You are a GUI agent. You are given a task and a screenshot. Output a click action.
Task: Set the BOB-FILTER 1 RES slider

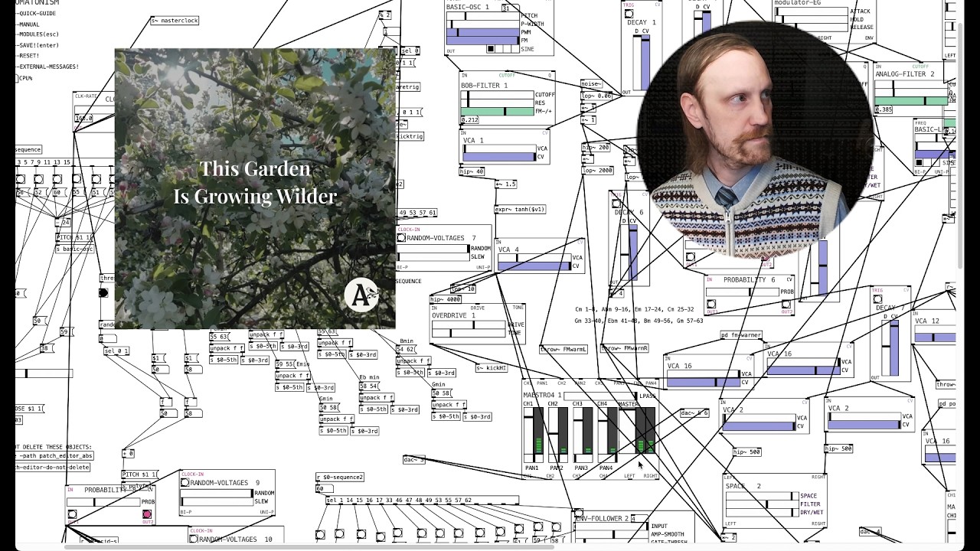[x=497, y=103]
